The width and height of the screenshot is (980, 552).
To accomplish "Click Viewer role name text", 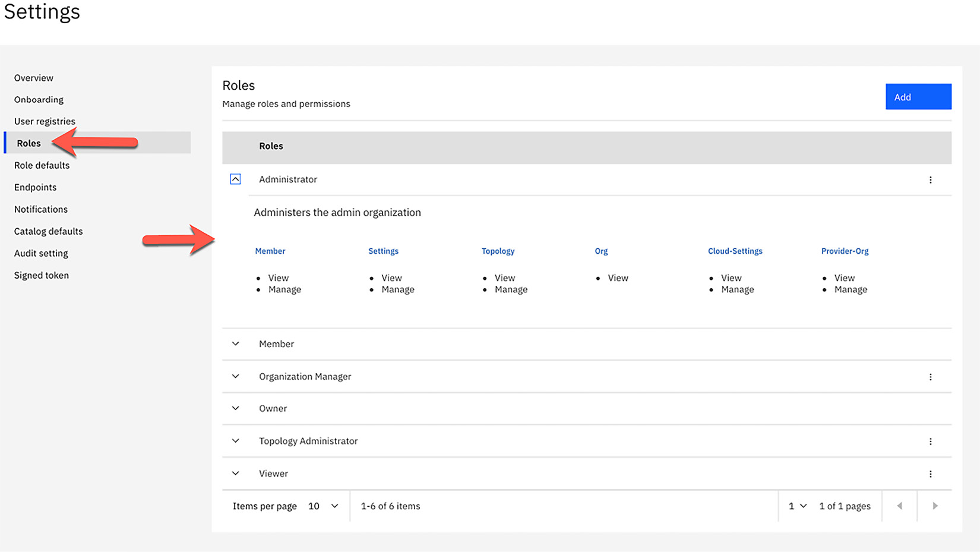I will [273, 474].
